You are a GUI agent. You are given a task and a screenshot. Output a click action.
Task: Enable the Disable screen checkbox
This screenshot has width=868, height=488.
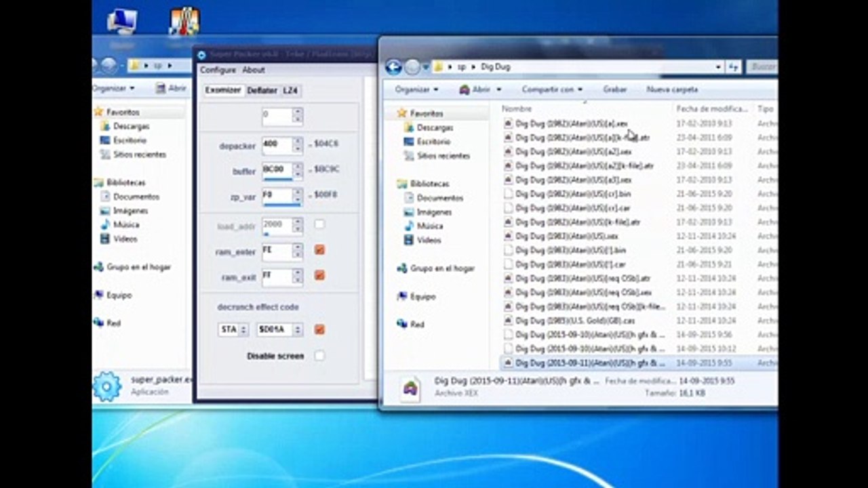coord(319,355)
